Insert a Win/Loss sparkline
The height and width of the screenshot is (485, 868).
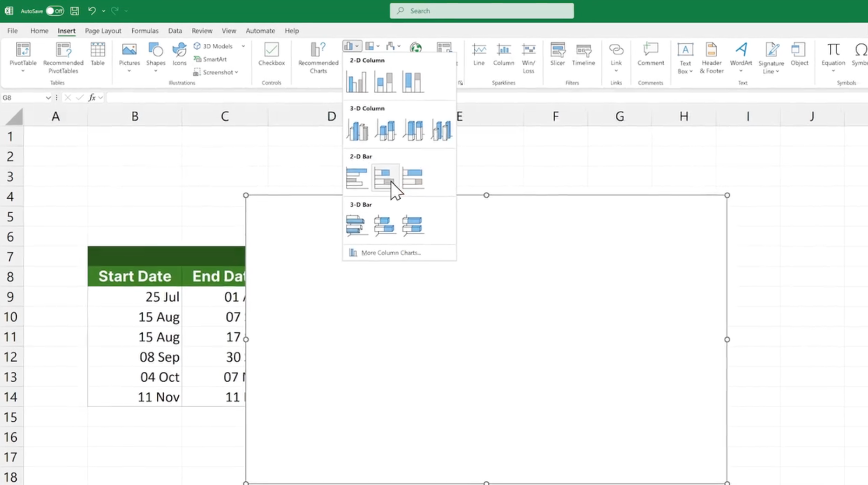click(528, 58)
